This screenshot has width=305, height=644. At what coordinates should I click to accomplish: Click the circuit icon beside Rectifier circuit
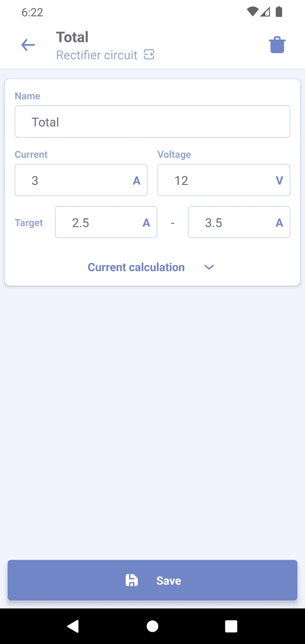149,55
